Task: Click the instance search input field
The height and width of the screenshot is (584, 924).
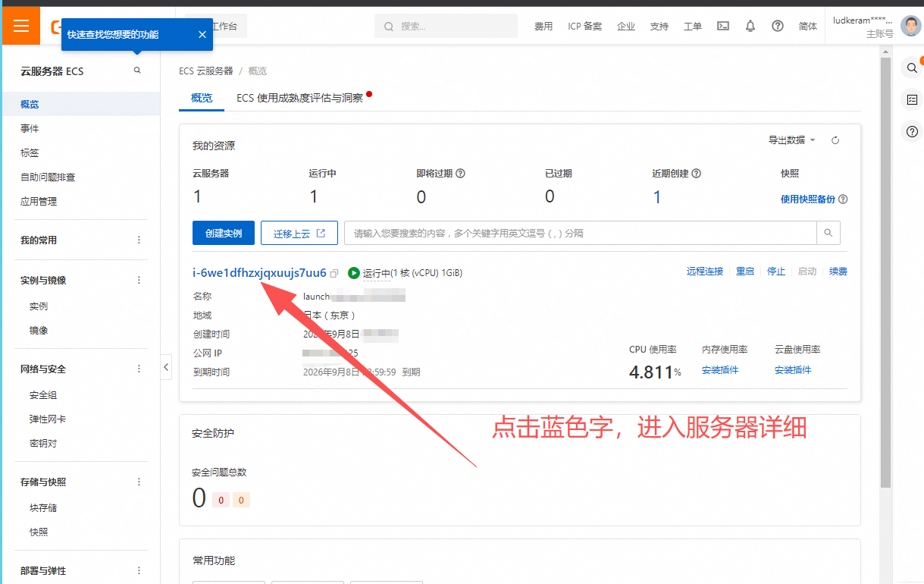Action: [x=580, y=233]
